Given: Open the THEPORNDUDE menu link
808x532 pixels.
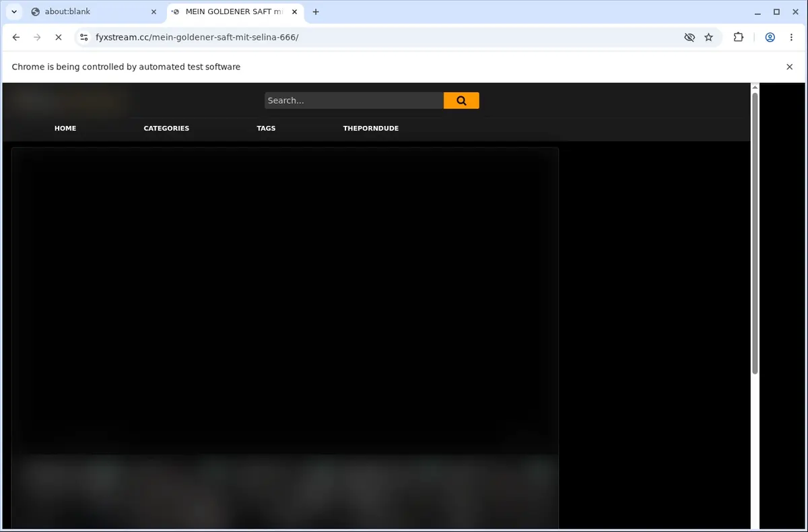Looking at the screenshot, I should pyautogui.click(x=371, y=128).
